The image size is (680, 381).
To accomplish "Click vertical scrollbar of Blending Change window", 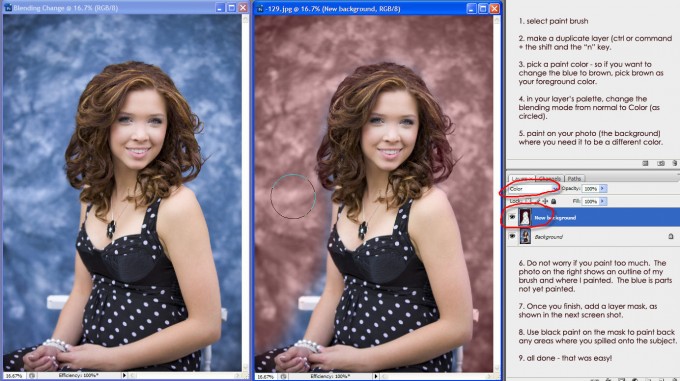I will [245, 193].
